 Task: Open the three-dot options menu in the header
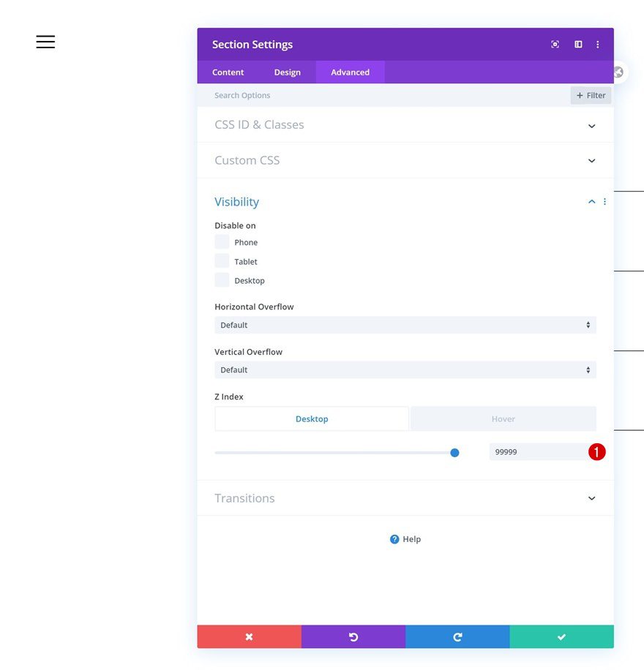(x=598, y=44)
